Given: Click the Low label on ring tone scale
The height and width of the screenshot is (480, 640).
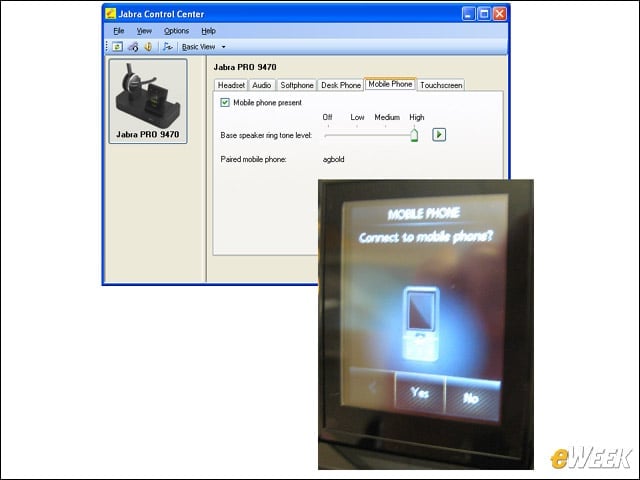Looking at the screenshot, I should (357, 118).
